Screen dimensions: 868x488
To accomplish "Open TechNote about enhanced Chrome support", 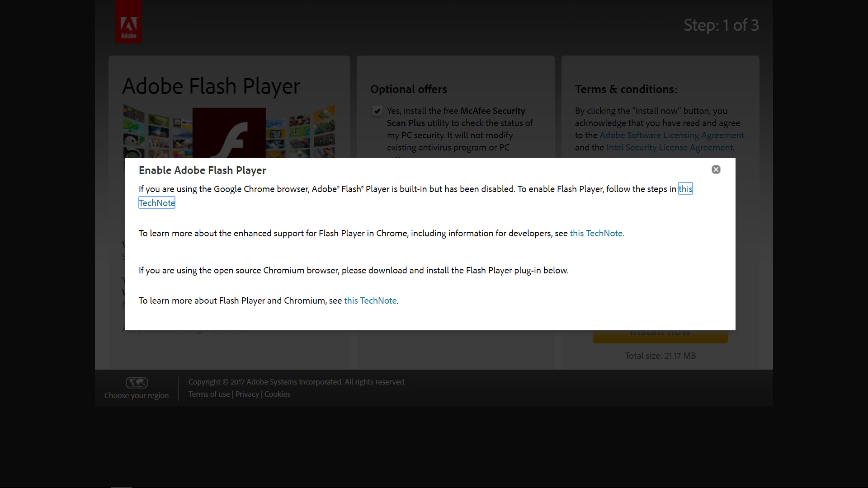I will click(x=596, y=233).
